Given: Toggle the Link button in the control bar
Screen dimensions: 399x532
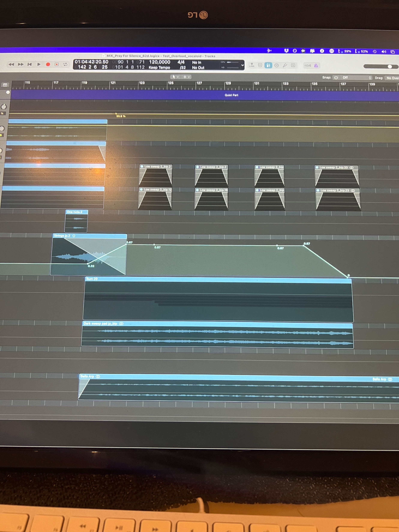Looking at the screenshot, I should [252, 65].
